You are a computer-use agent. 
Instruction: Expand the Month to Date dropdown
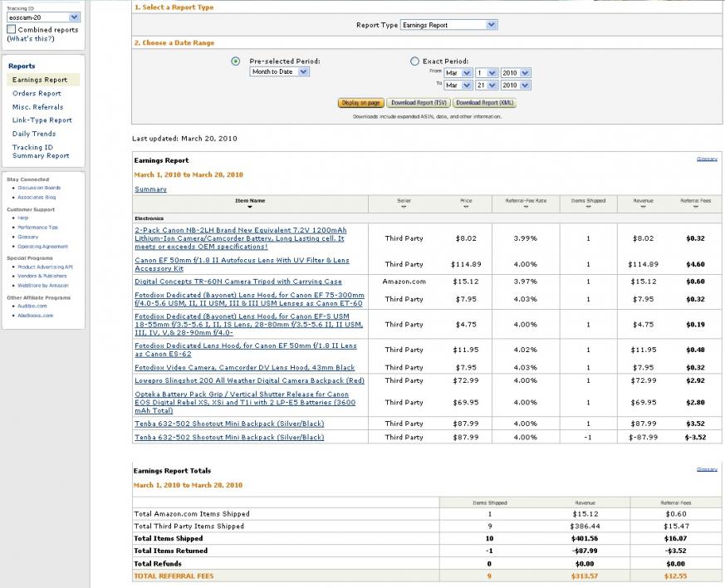pos(279,71)
